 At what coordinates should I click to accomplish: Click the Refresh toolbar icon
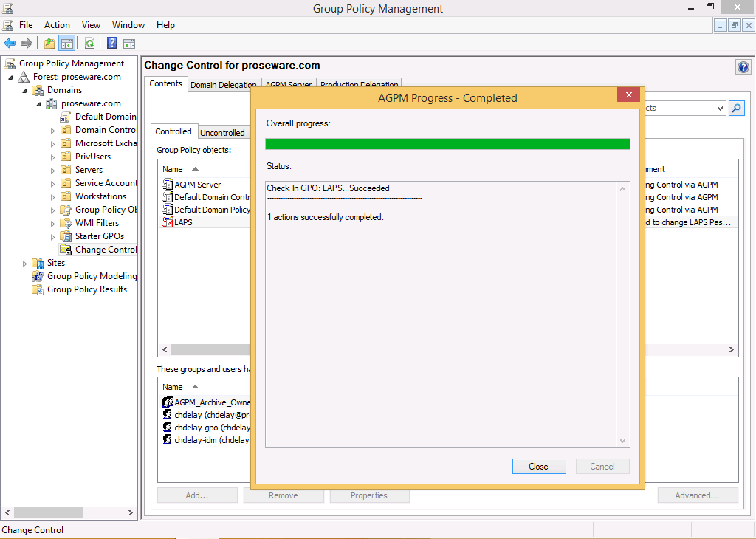(89, 44)
